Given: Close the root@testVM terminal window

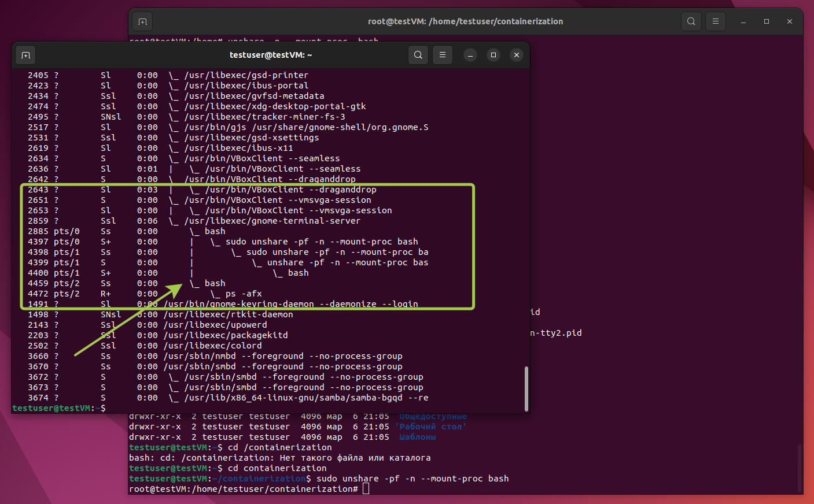Looking at the screenshot, I should pos(790,21).
